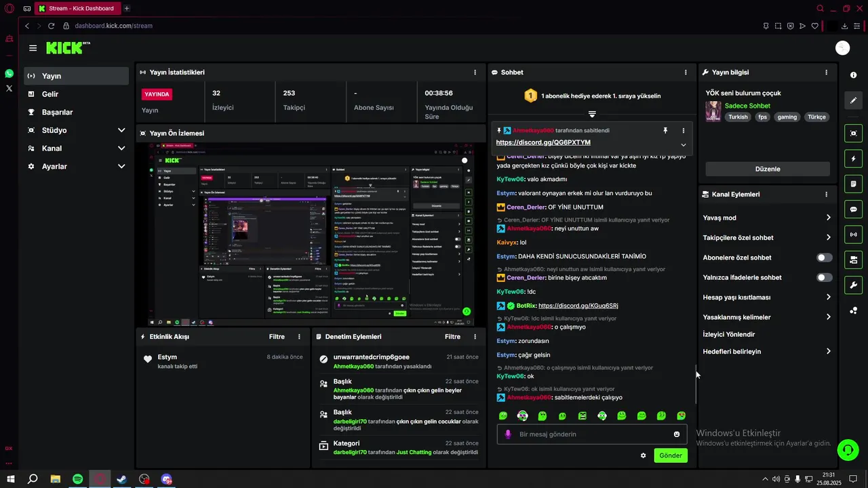868x488 pixels.
Task: Click the Bir mesaj gönderin input field
Action: (591, 434)
